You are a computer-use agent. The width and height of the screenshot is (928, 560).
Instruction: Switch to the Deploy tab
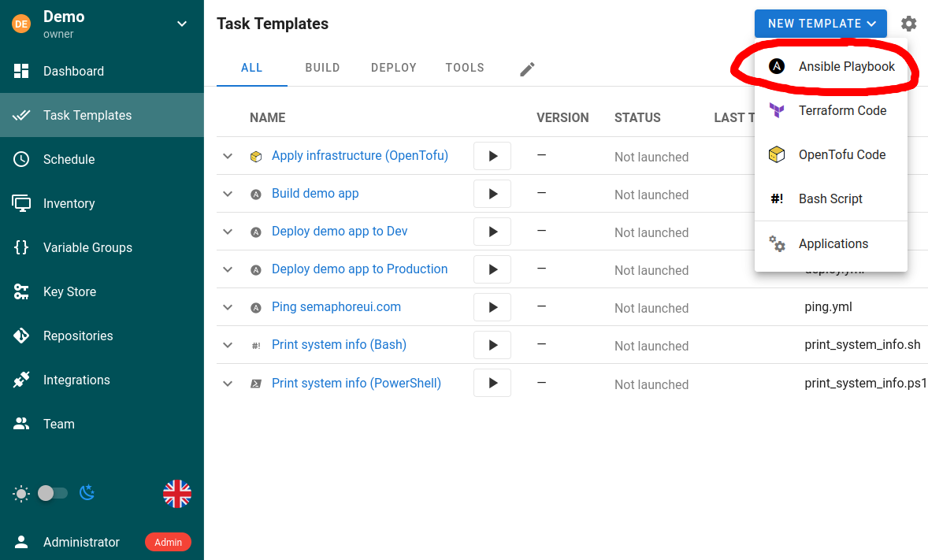[x=393, y=68]
